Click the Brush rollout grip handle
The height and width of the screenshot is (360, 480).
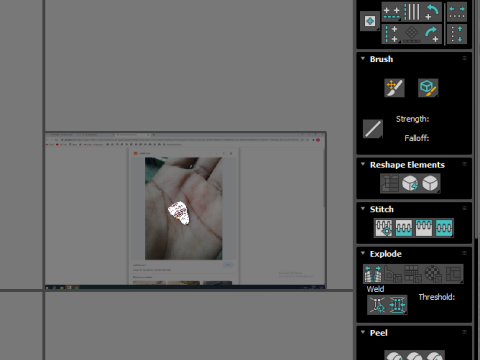tap(464, 58)
